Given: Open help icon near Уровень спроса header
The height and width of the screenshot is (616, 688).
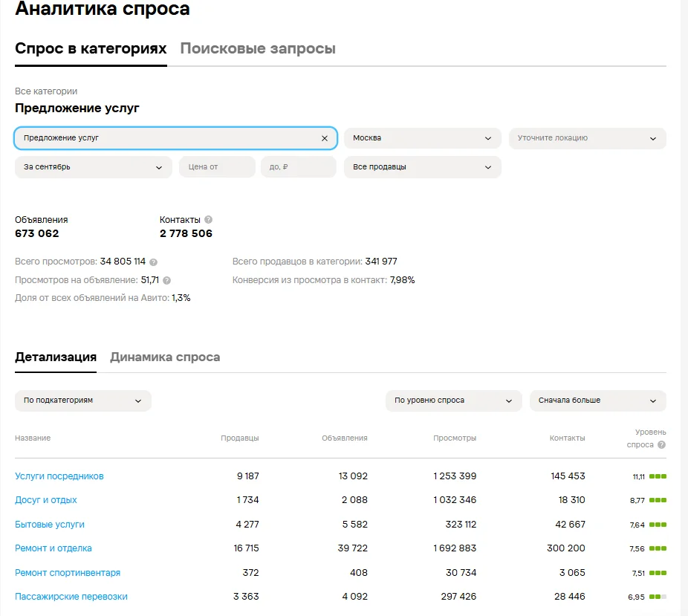Looking at the screenshot, I should click(x=662, y=444).
